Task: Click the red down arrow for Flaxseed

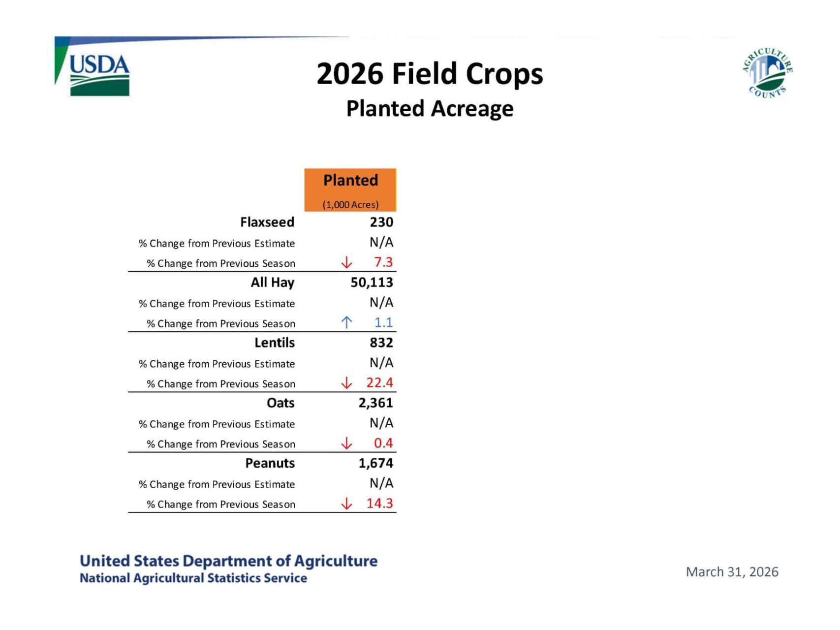Action: (346, 262)
